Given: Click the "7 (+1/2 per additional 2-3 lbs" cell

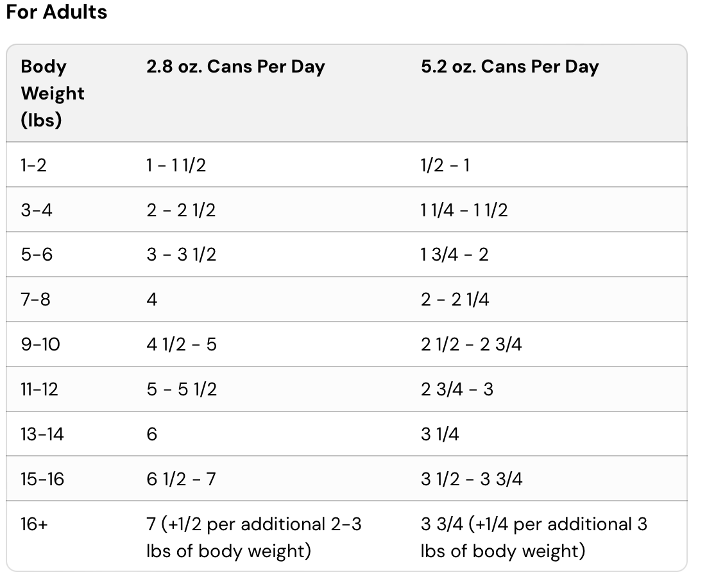Looking at the screenshot, I should point(253,537).
